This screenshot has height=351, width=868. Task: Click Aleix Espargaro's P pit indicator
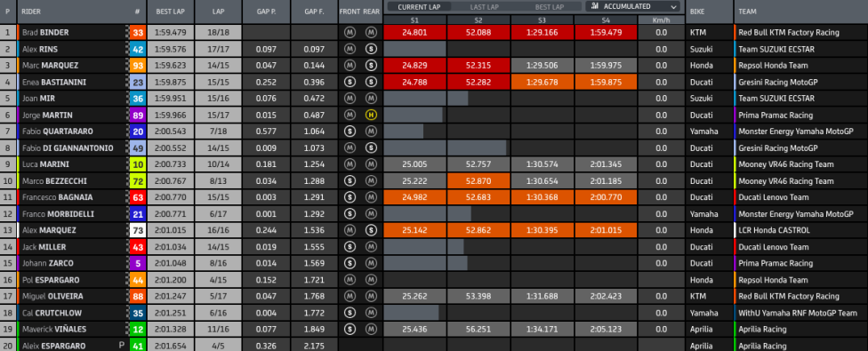[x=121, y=346]
